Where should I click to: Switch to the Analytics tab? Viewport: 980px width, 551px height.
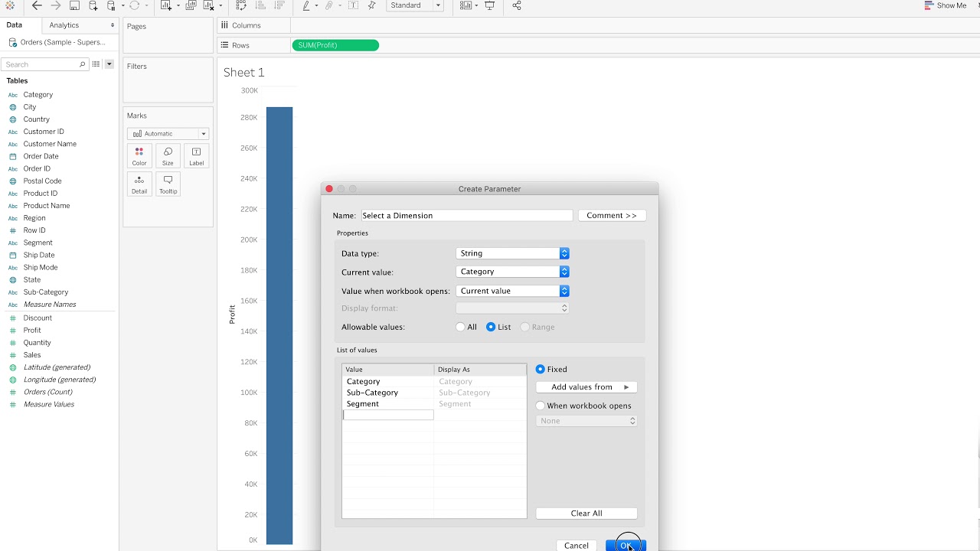pyautogui.click(x=64, y=25)
